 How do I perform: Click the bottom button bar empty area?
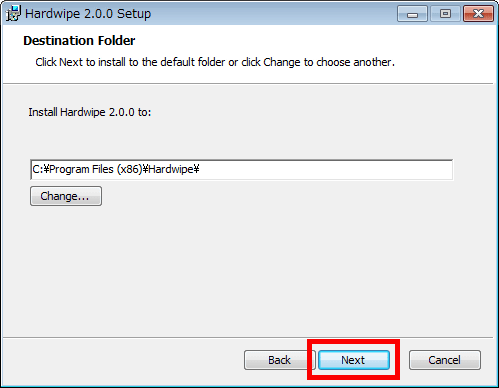pos(123,360)
